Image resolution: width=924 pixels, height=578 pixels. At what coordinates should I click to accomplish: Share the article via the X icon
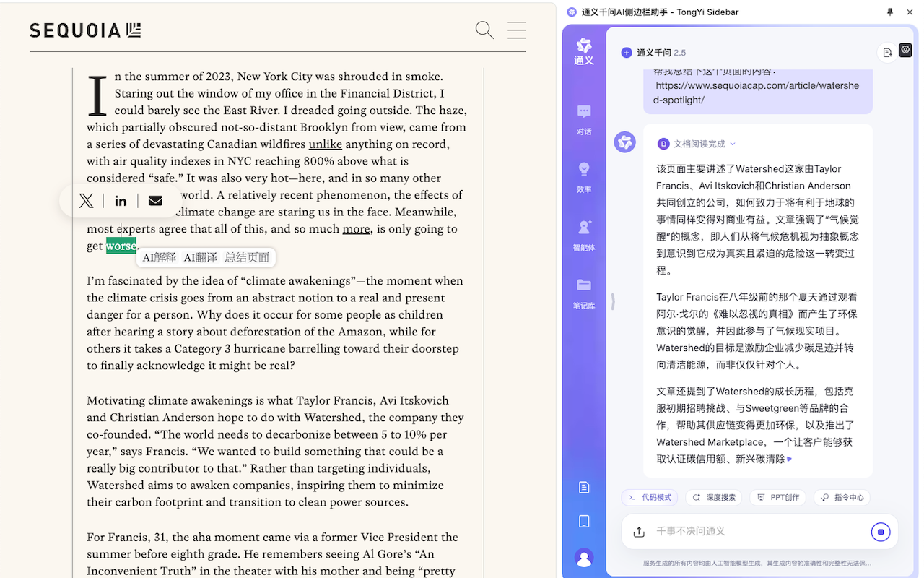coord(86,200)
